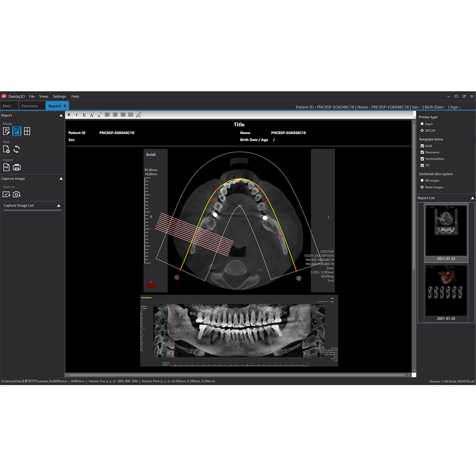Image resolution: width=476 pixels, height=476 pixels.
Task: Apply bold formatting in the report editor
Action: pos(69,115)
